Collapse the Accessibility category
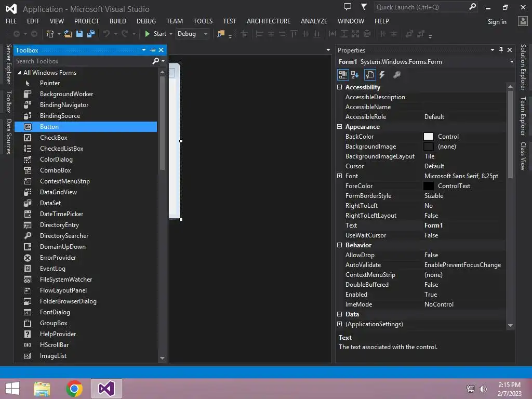This screenshot has width=532, height=399. [x=339, y=87]
